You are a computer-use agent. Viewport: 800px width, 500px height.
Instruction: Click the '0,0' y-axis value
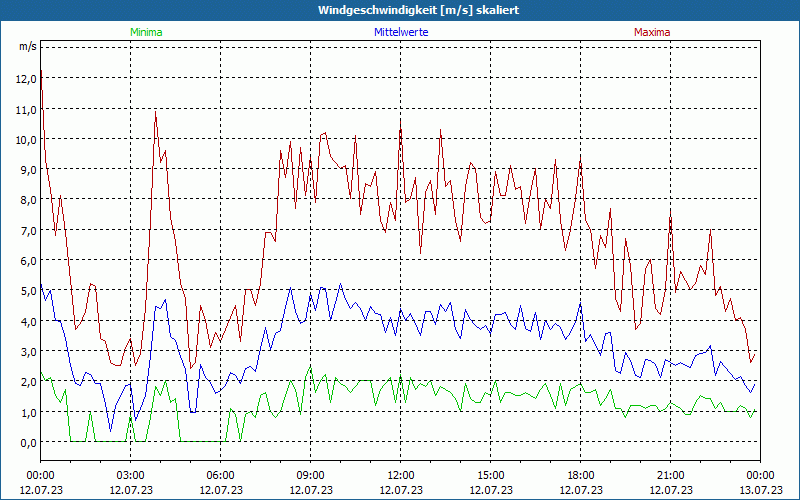30,442
